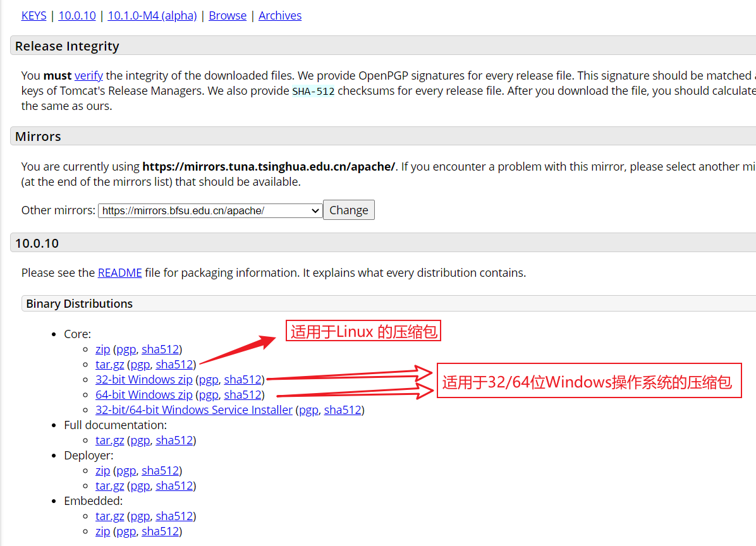Click the Mirrors section heading

pos(38,136)
